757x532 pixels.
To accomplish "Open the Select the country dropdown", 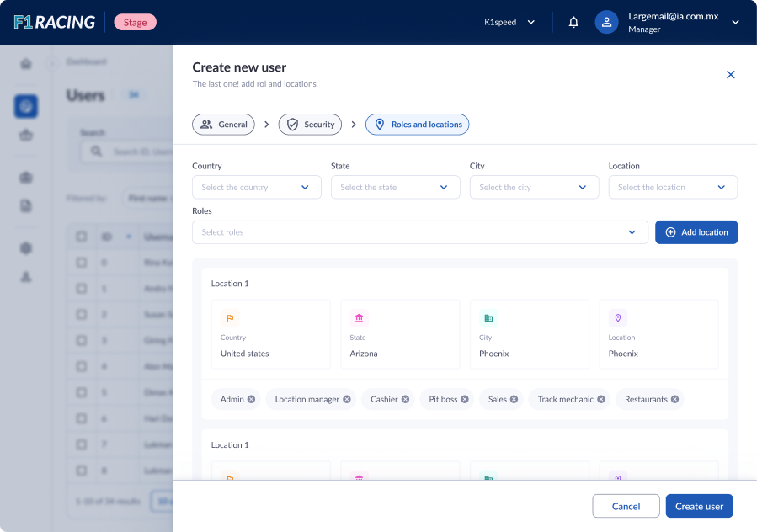I will click(x=257, y=188).
